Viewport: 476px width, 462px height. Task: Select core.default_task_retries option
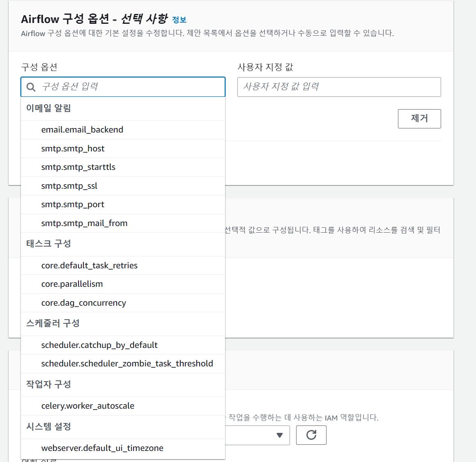tap(89, 265)
